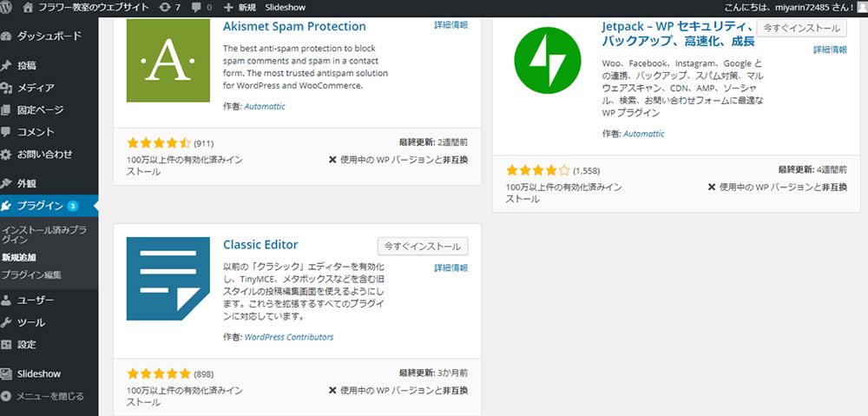Click the メディア media icon

click(6, 88)
